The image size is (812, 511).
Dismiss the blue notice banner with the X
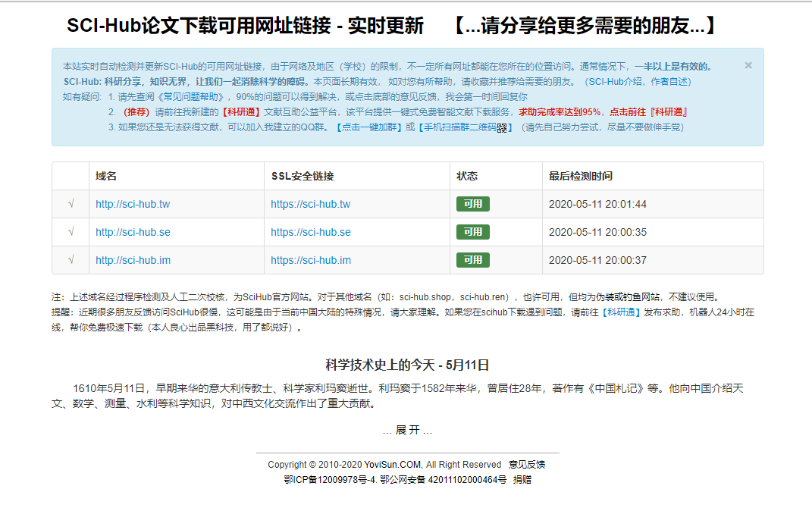point(748,65)
